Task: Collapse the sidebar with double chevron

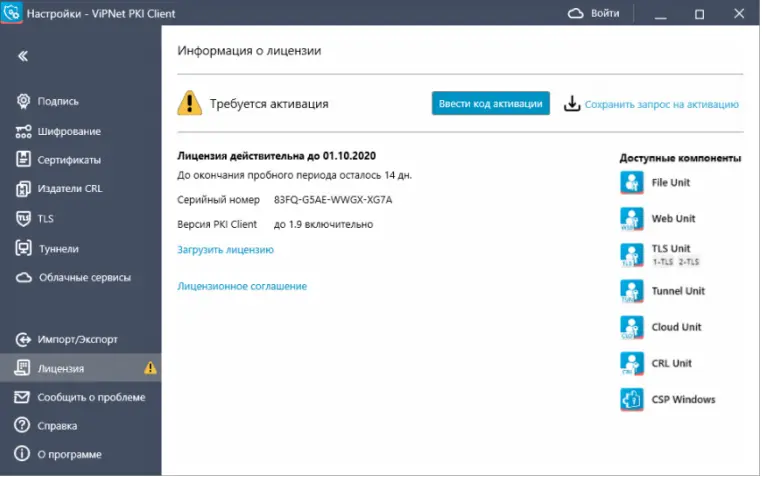Action: [x=23, y=56]
